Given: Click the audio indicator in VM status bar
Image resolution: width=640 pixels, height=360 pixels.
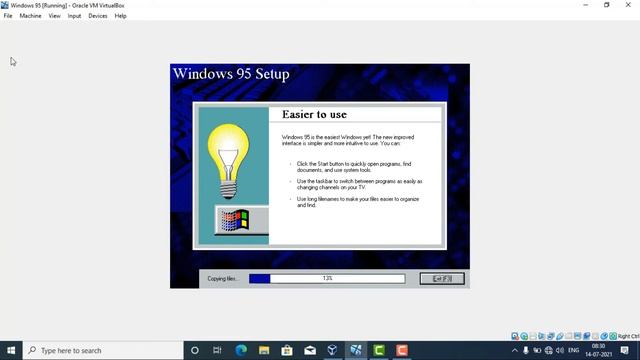Looking at the screenshot, I should point(542,336).
